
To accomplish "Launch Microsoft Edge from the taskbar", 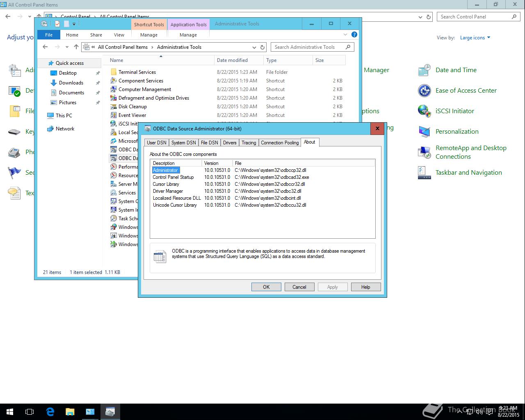I will (x=50, y=412).
